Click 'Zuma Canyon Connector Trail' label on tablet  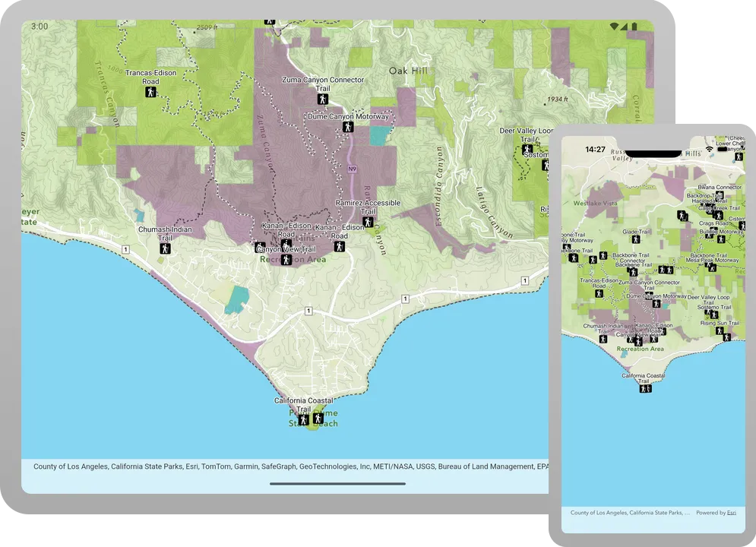[x=323, y=84]
